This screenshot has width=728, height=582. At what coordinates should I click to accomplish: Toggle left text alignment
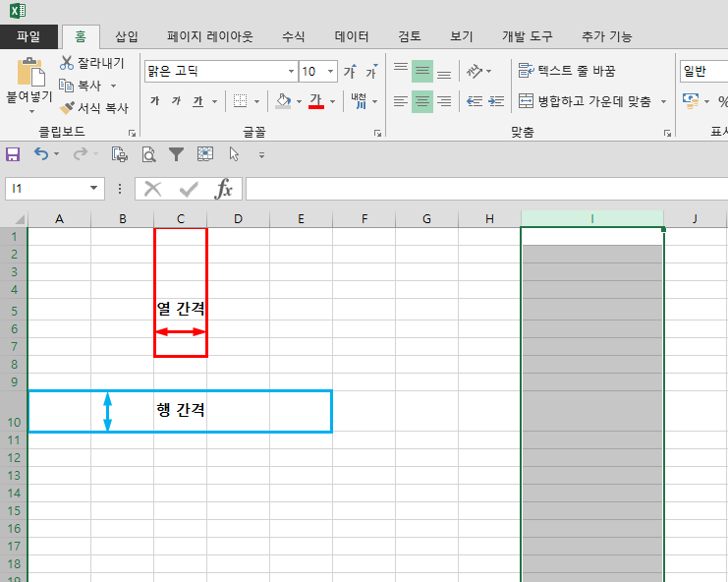[401, 101]
